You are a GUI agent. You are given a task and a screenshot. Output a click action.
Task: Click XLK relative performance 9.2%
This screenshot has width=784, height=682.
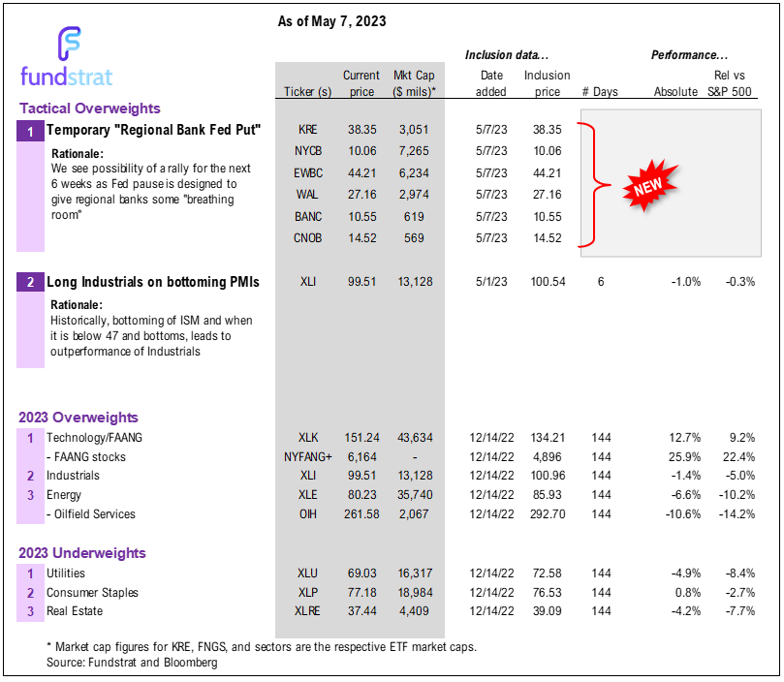point(742,438)
